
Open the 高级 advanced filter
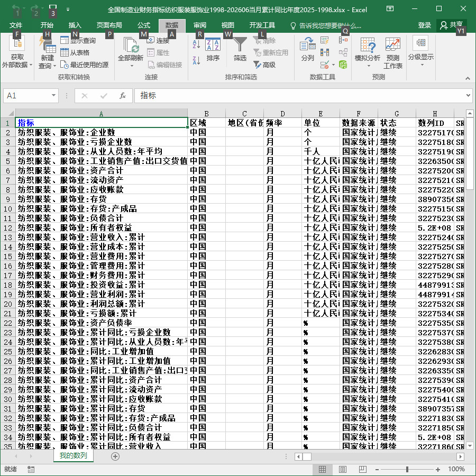point(264,65)
